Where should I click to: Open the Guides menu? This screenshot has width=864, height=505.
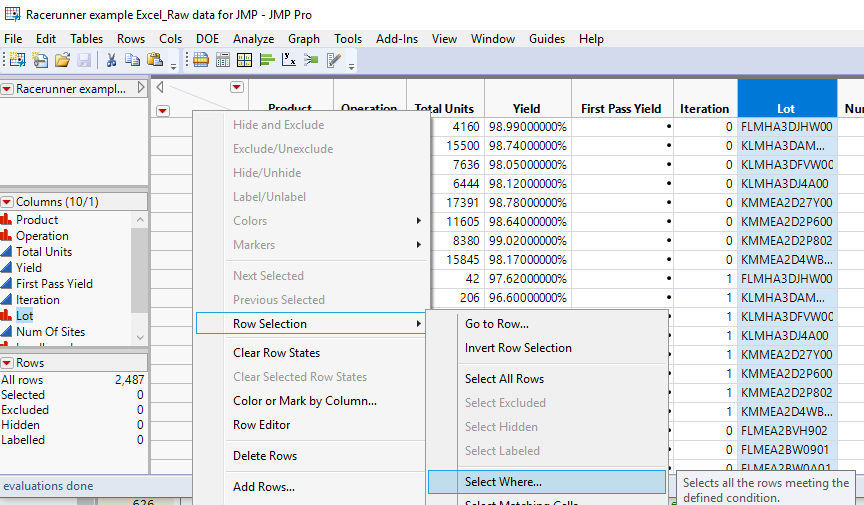click(x=547, y=39)
